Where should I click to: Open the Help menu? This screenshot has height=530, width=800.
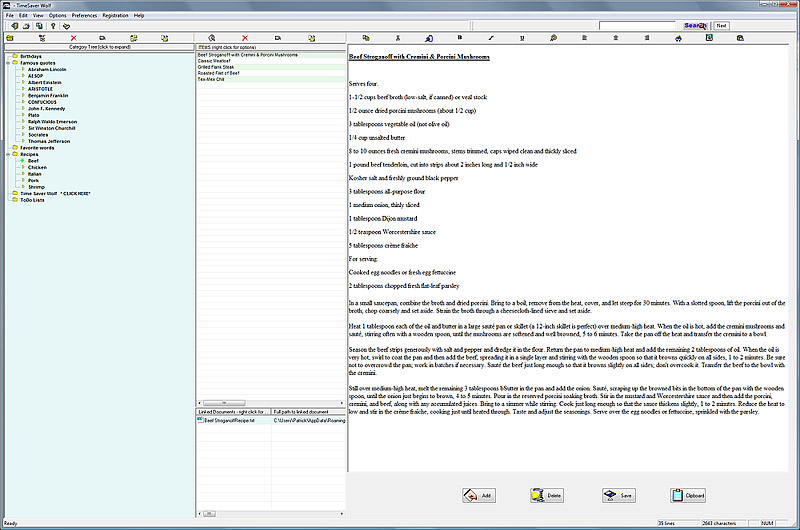pos(139,15)
